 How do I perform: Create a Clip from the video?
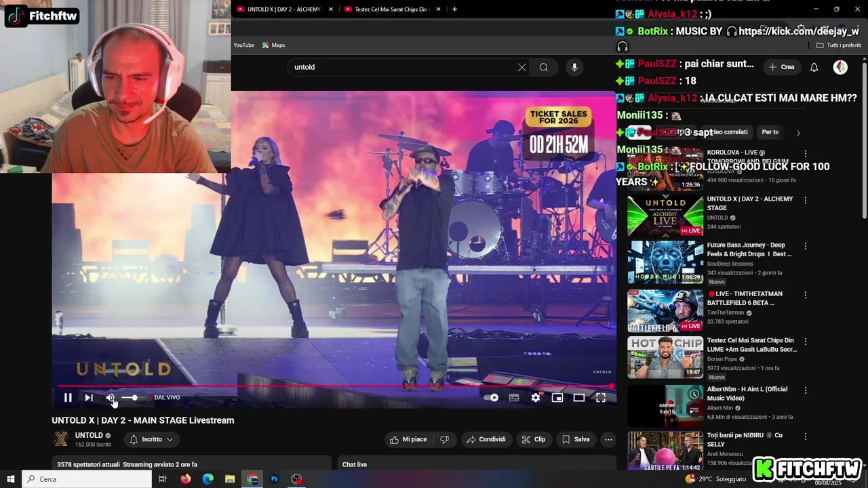534,439
